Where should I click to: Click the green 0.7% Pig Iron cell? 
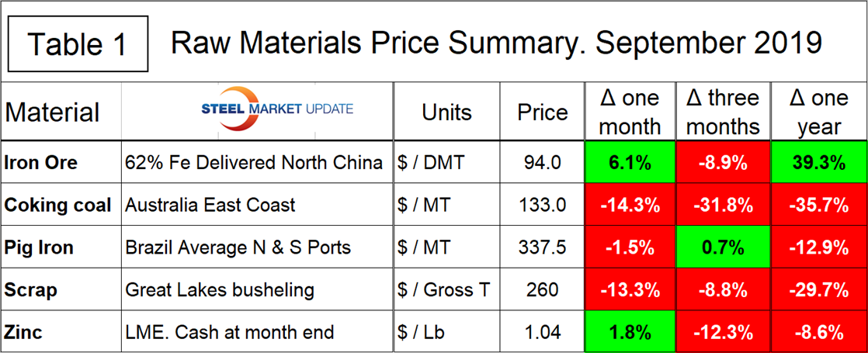tap(721, 247)
